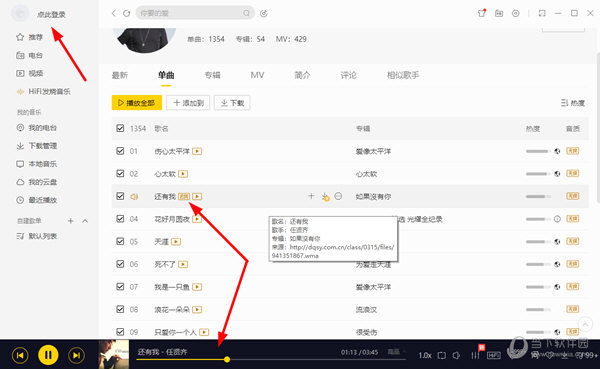This screenshot has height=369, width=600.
Task: Open the MV icon next to 我是一只鱼
Action: coord(197,287)
